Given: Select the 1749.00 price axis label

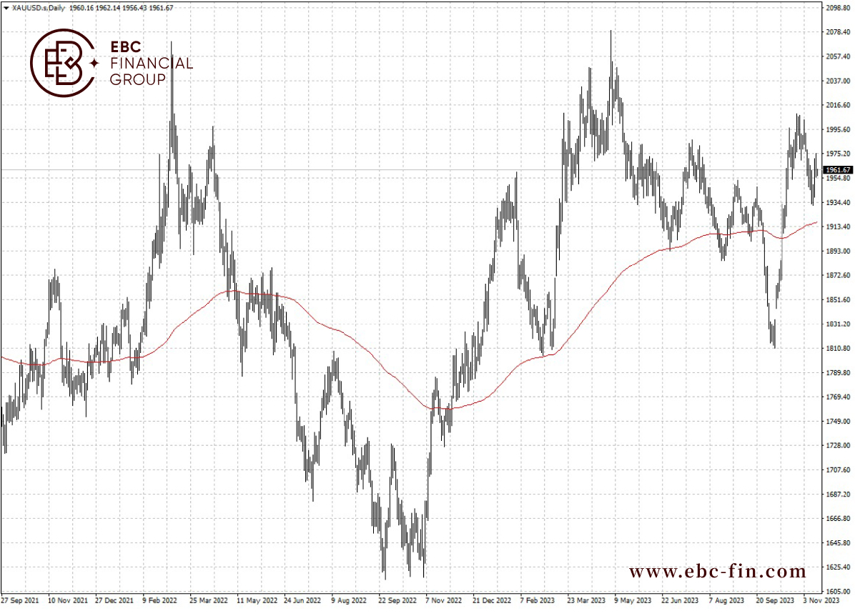Looking at the screenshot, I should coord(838,422).
